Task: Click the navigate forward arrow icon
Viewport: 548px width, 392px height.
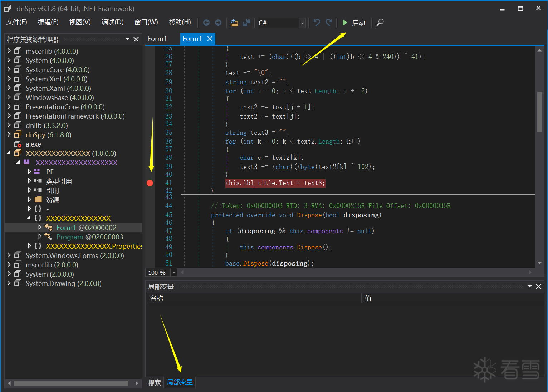Action: [x=218, y=23]
